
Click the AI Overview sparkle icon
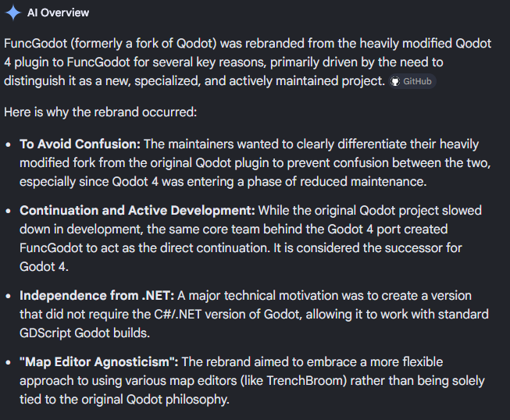[13, 12]
